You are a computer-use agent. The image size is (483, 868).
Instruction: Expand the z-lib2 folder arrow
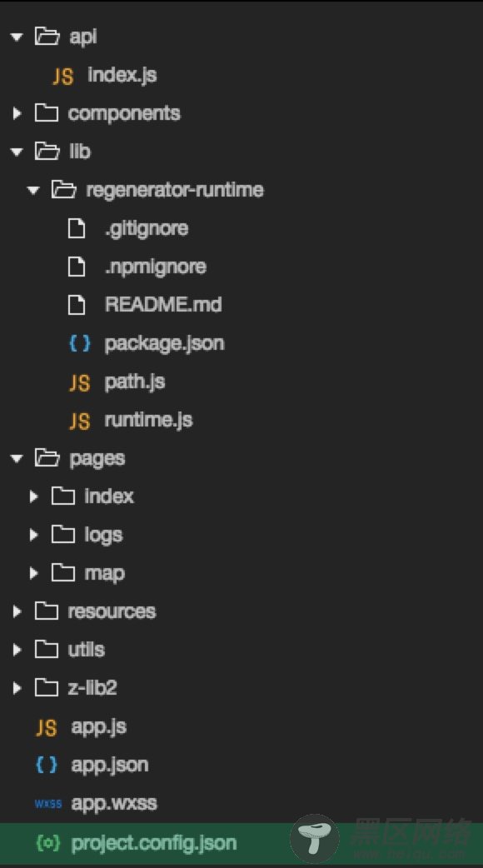pos(17,688)
